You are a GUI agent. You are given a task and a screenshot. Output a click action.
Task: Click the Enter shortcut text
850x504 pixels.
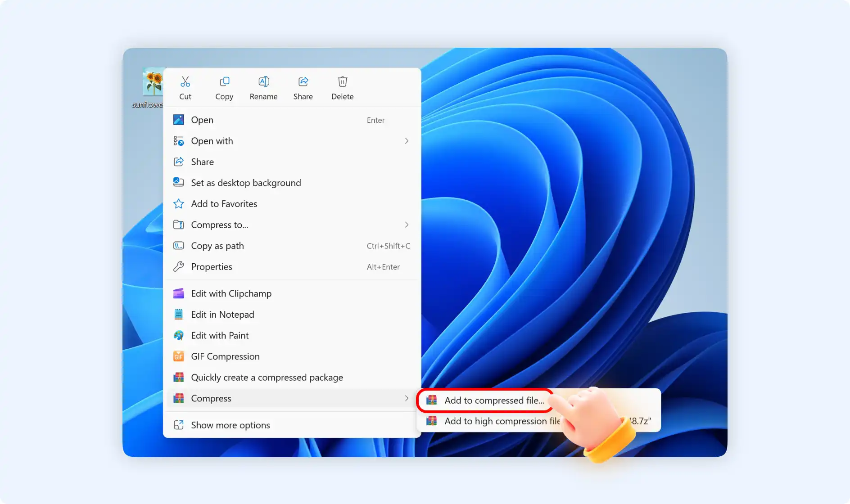coord(375,120)
